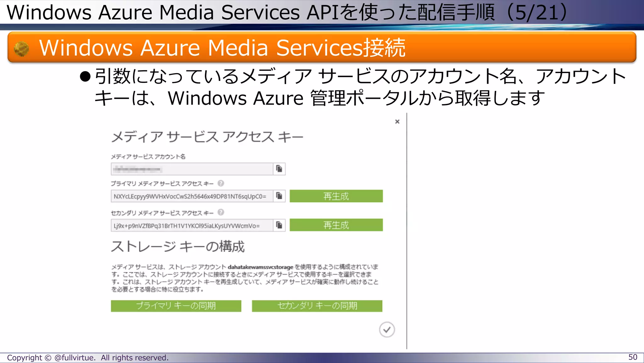Regenerate the primary access key
The height and width of the screenshot is (363, 644).
[336, 196]
